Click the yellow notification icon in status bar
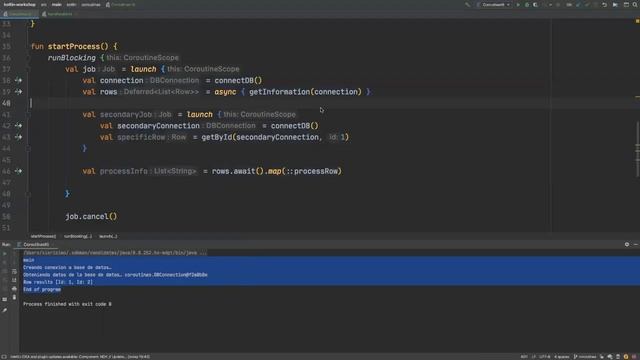Image resolution: width=640 pixels, height=360 pixels. (x=626, y=357)
